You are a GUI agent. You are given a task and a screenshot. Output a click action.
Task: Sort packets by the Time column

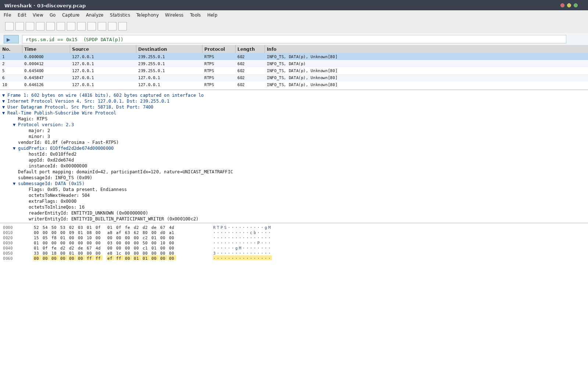tap(46, 49)
